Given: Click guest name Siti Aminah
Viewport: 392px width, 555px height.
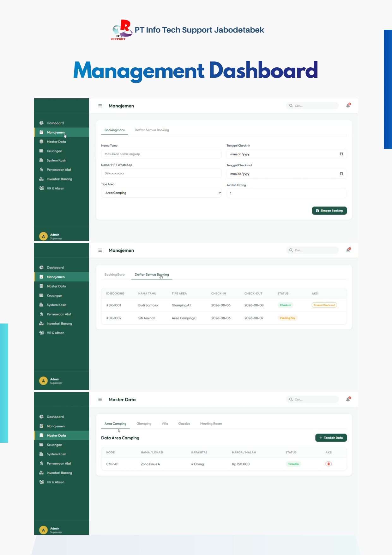Looking at the screenshot, I should tap(147, 318).
